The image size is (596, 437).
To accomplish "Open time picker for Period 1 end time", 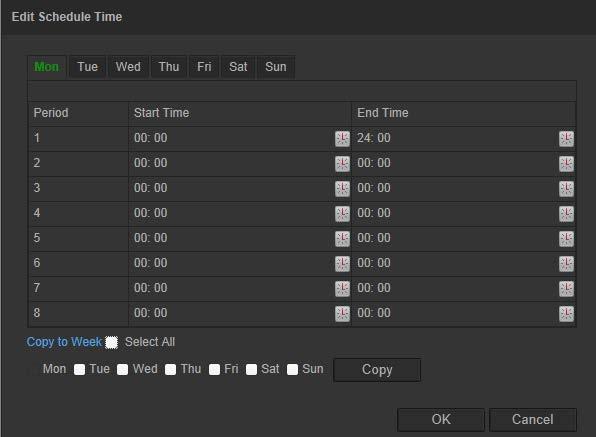I will 566,139.
